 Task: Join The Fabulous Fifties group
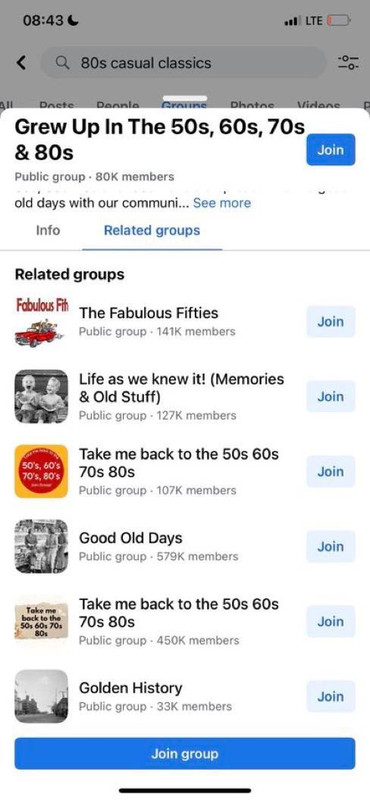pos(331,321)
